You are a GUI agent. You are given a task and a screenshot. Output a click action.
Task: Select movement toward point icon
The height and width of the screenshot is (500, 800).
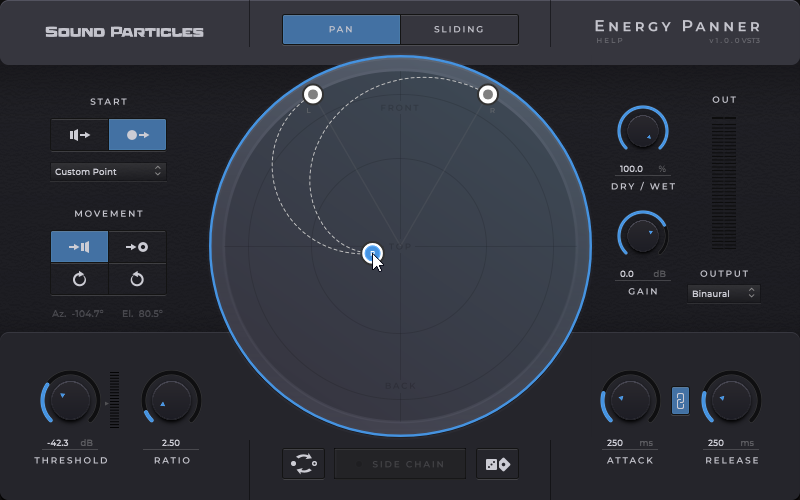(137, 247)
